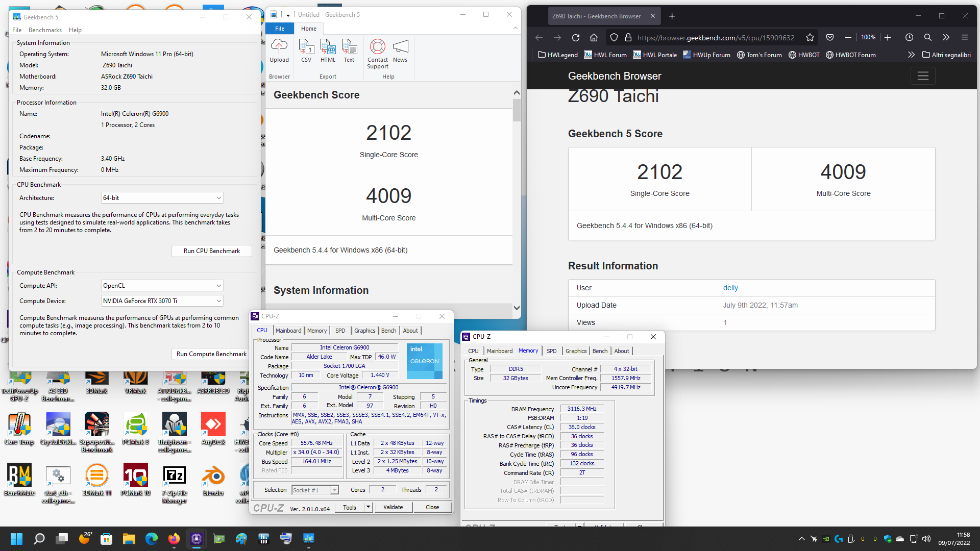Open Geekbench quick access toolbar dropdown

tap(288, 15)
